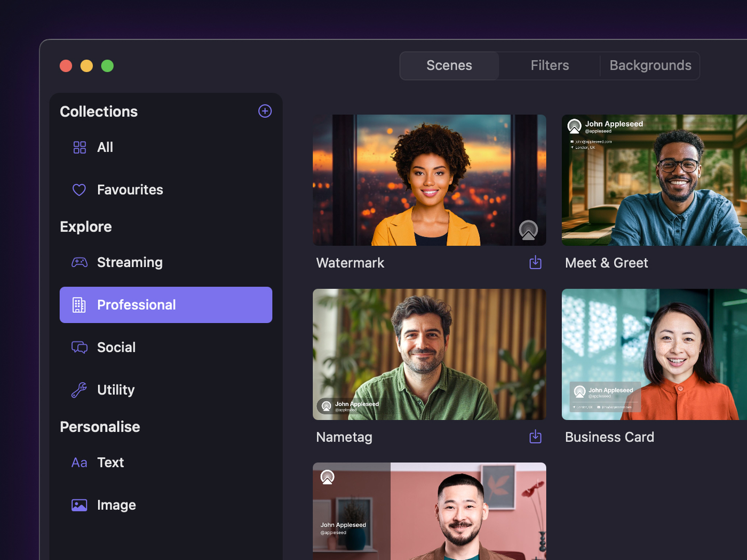Add a new collection with plus icon
The height and width of the screenshot is (560, 747).
(265, 111)
